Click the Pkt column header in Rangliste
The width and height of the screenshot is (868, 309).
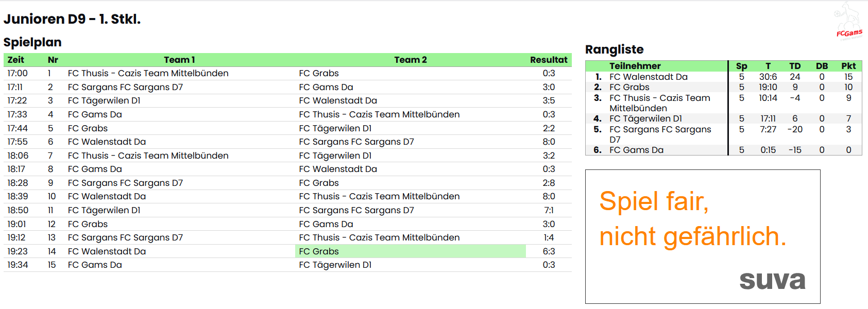[848, 66]
